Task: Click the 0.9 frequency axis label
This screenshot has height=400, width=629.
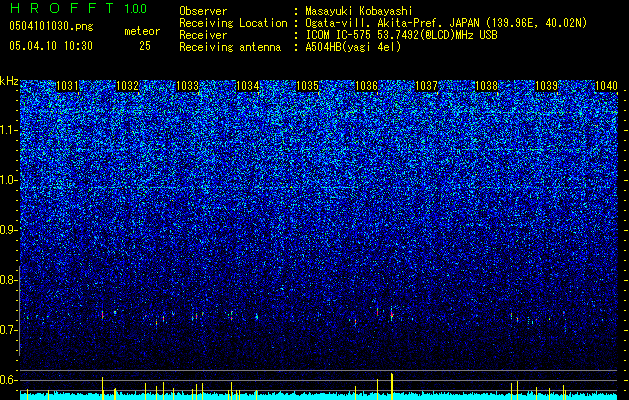Action: click(x=9, y=230)
